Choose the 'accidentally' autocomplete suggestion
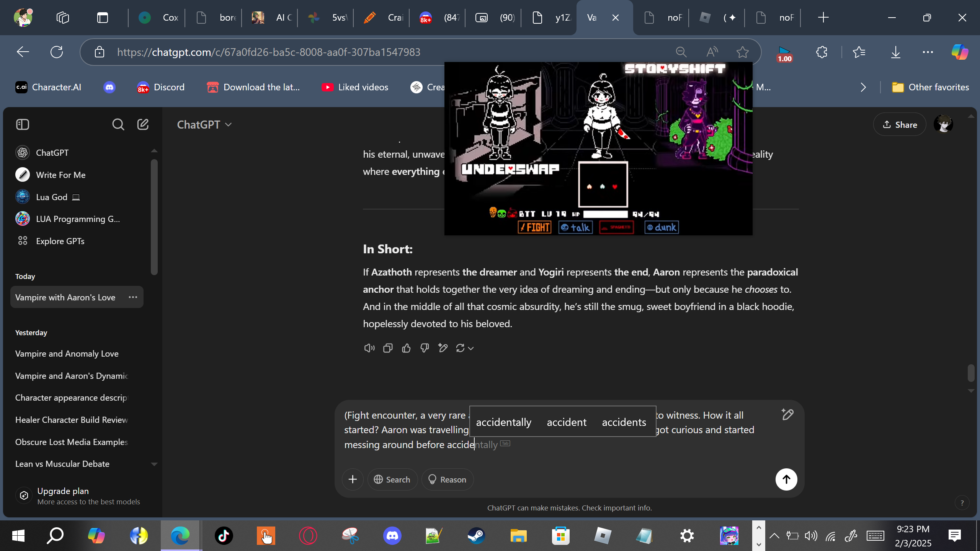Screen dimensions: 980x551 coord(504,422)
